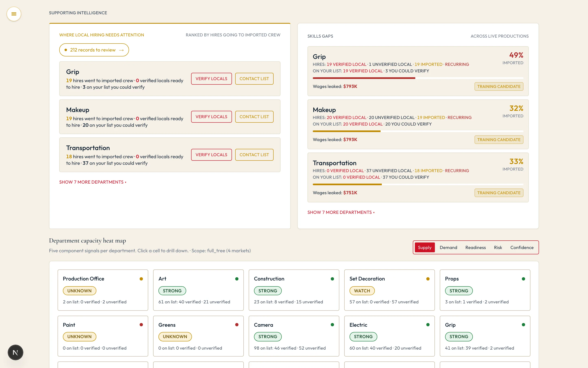
Task: Click UNKNOWN badge in Production Office
Action: pyautogui.click(x=79, y=291)
